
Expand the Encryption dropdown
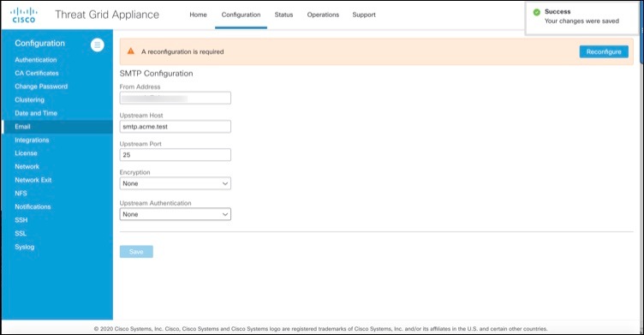[176, 183]
